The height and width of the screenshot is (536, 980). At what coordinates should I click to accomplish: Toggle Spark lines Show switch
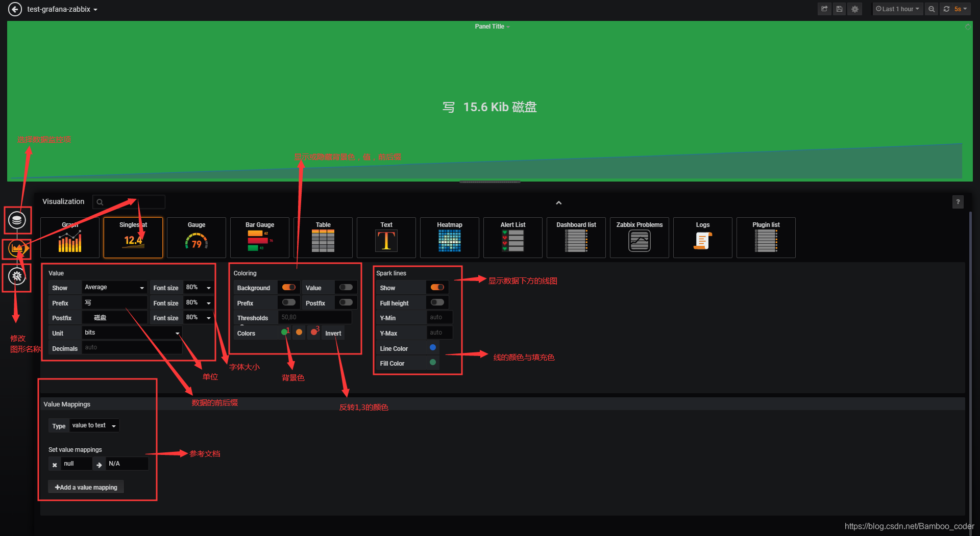[437, 287]
